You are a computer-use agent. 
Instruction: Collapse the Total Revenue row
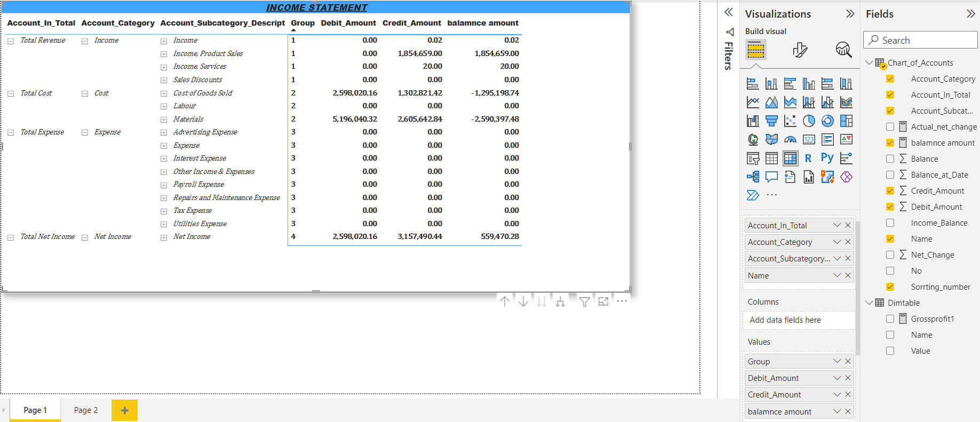(x=11, y=41)
